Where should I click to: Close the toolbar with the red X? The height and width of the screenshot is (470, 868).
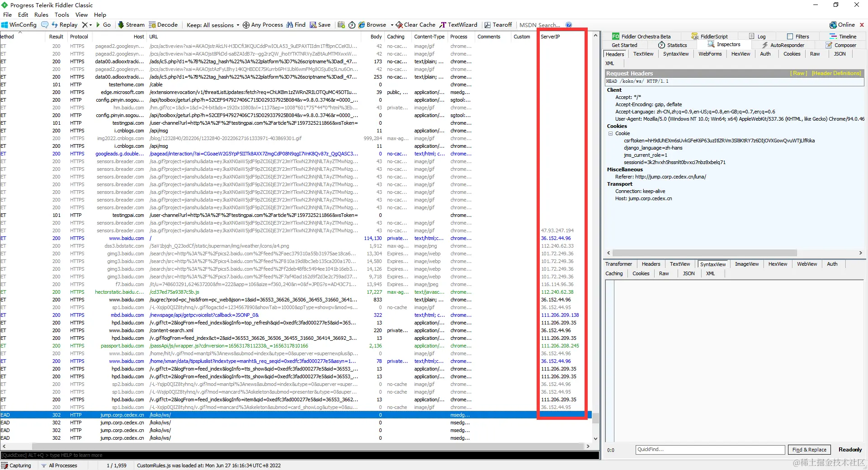click(x=862, y=25)
